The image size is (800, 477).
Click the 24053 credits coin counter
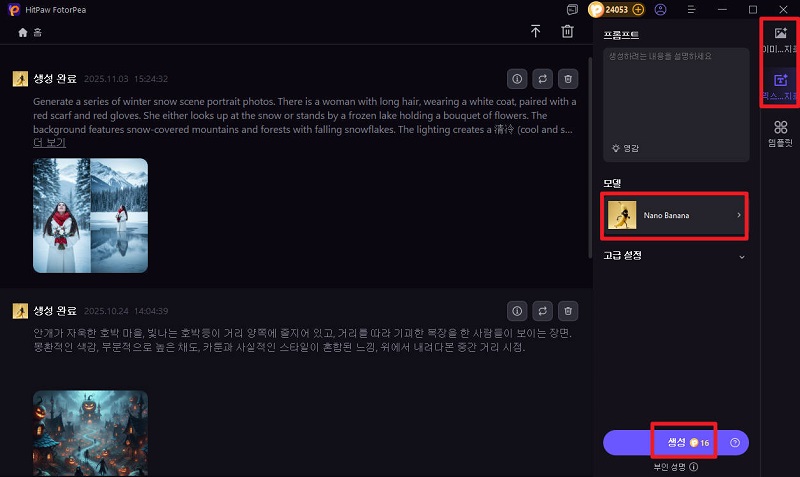pyautogui.click(x=616, y=10)
